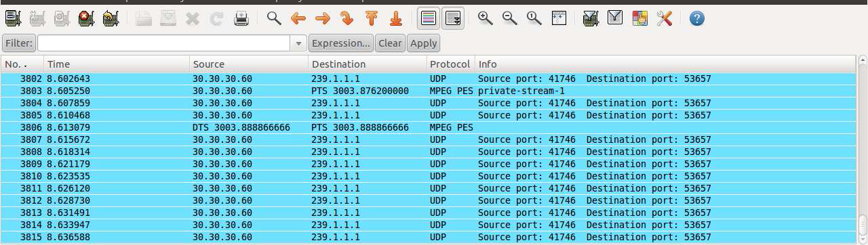Viewport: 868px width, 245px height.
Task: Select packet with time 8.626120
Action: pos(429,188)
